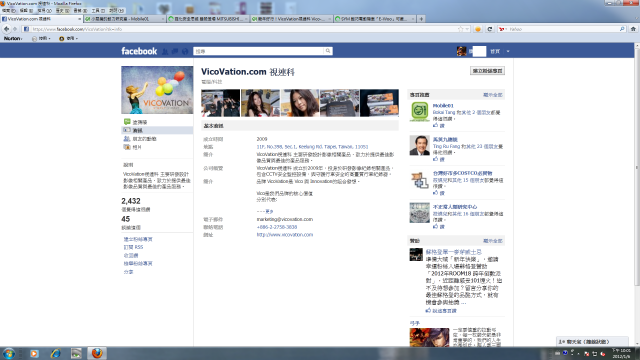This screenshot has width=640, height=360.
Task: Open the Windows Start button
Action: [9, 353]
